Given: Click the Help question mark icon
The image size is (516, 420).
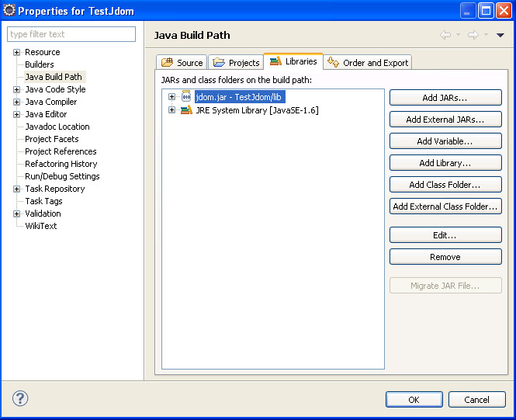Looking at the screenshot, I should click(x=20, y=398).
